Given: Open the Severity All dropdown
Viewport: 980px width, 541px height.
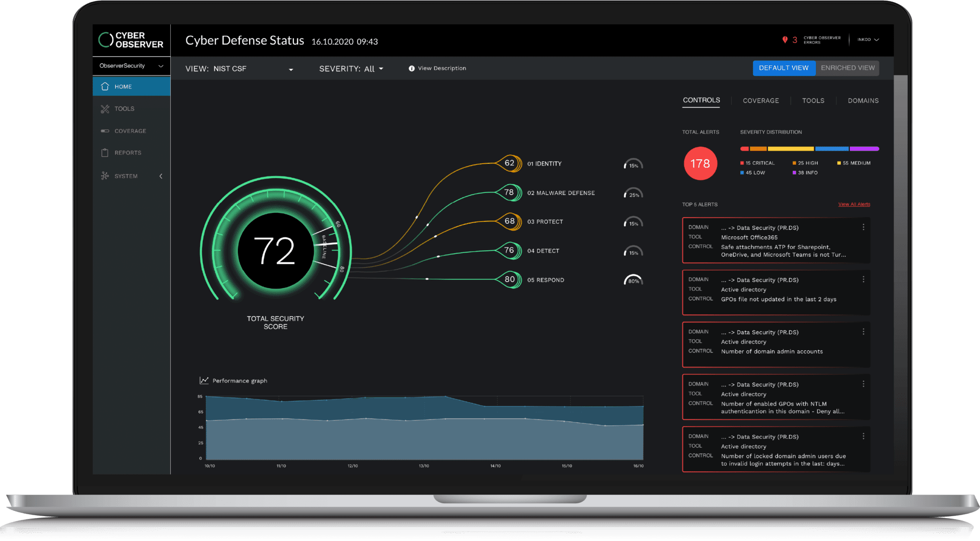Looking at the screenshot, I should [381, 69].
